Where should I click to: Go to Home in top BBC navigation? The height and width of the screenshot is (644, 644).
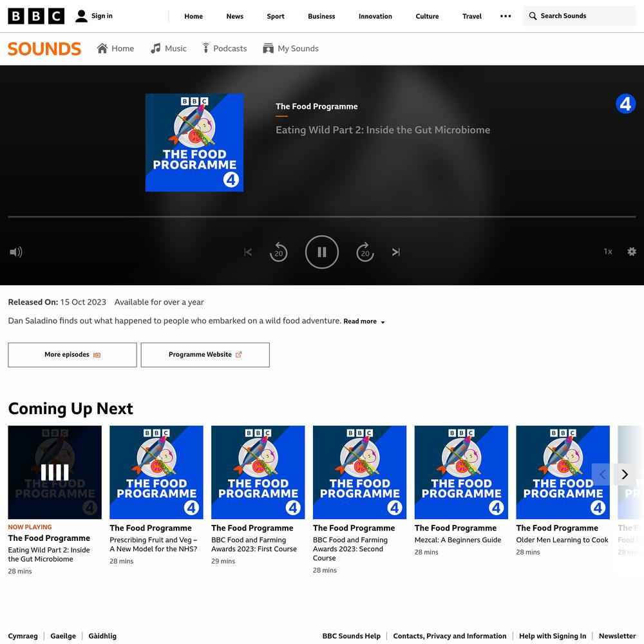click(x=193, y=17)
